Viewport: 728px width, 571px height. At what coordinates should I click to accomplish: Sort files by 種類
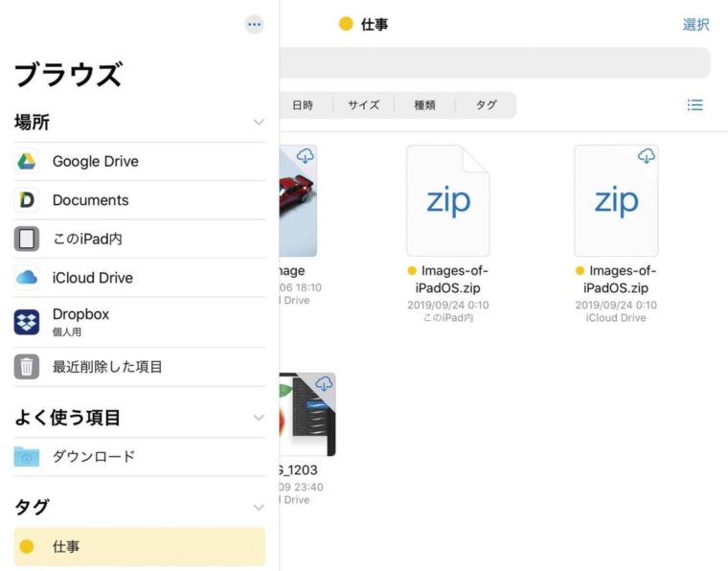click(x=424, y=105)
